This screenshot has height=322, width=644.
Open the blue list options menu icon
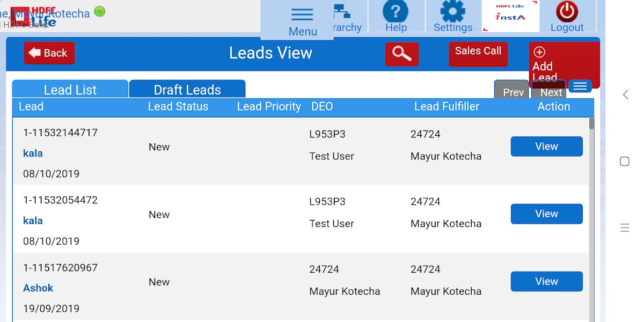coord(580,86)
